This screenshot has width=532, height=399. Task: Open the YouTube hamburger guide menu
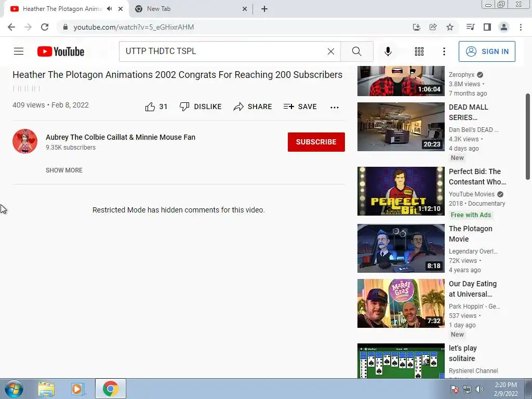[19, 51]
